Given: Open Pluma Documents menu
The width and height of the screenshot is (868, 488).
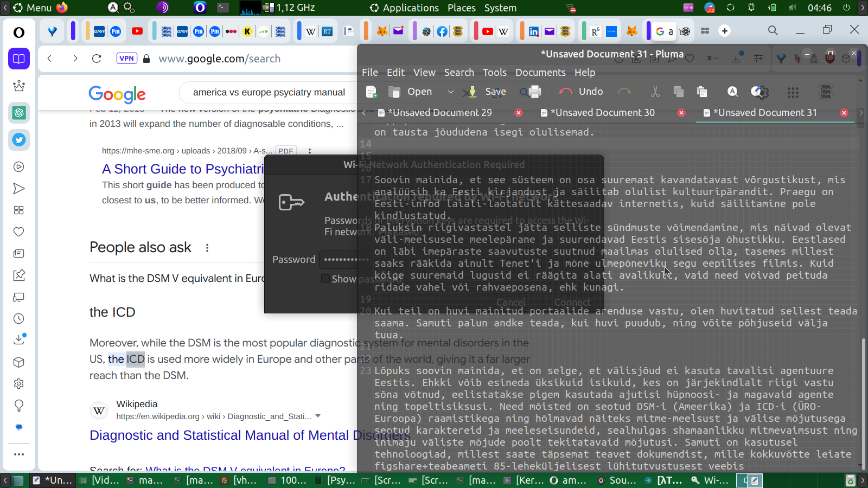Looking at the screenshot, I should pyautogui.click(x=540, y=73).
